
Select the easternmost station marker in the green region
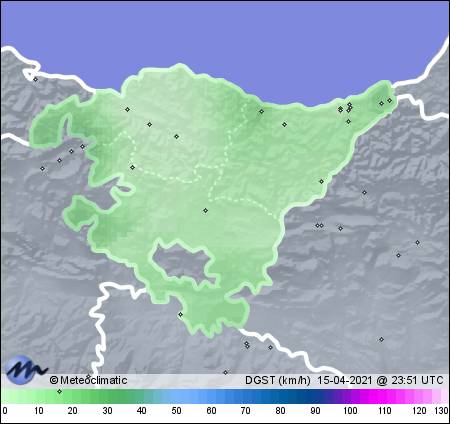[389, 100]
